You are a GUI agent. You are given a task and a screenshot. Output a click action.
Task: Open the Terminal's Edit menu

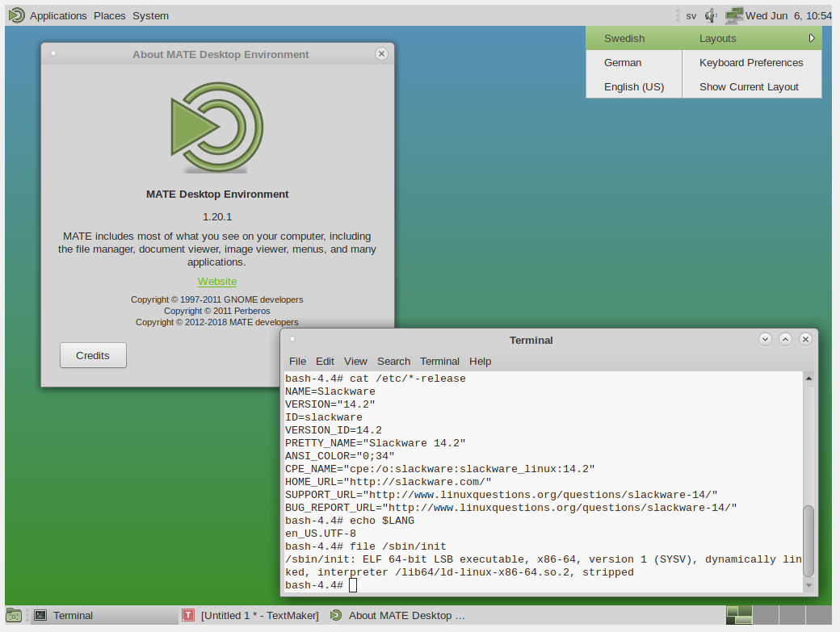325,361
